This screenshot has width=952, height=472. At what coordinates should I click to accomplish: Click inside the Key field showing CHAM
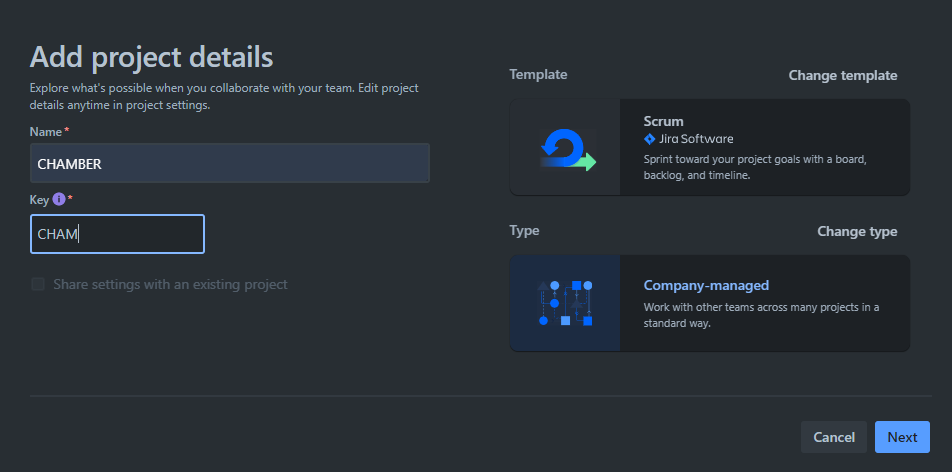pyautogui.click(x=117, y=234)
